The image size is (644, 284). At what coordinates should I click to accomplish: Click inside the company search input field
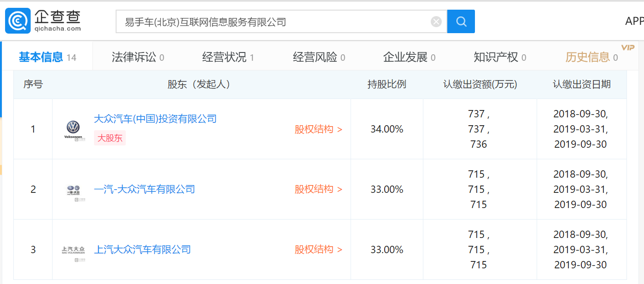tap(276, 21)
